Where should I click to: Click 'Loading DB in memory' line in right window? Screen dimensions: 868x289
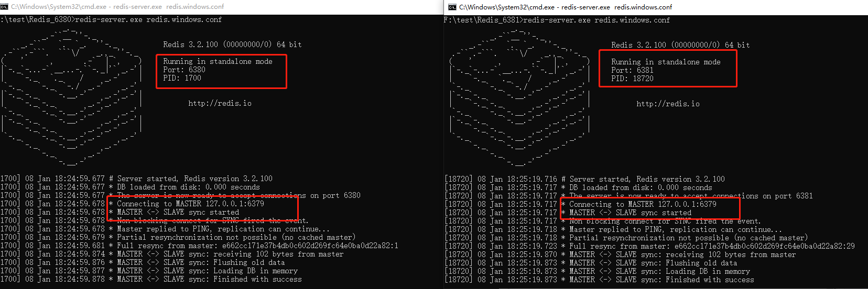598,272
